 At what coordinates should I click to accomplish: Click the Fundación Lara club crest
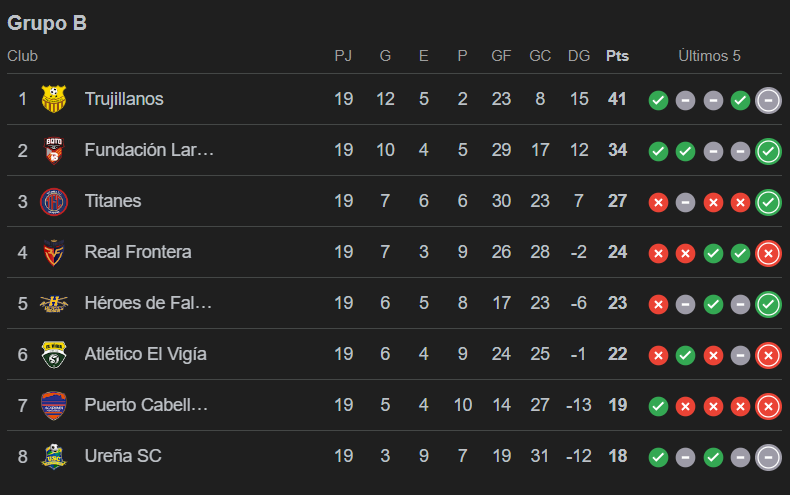[x=53, y=150]
